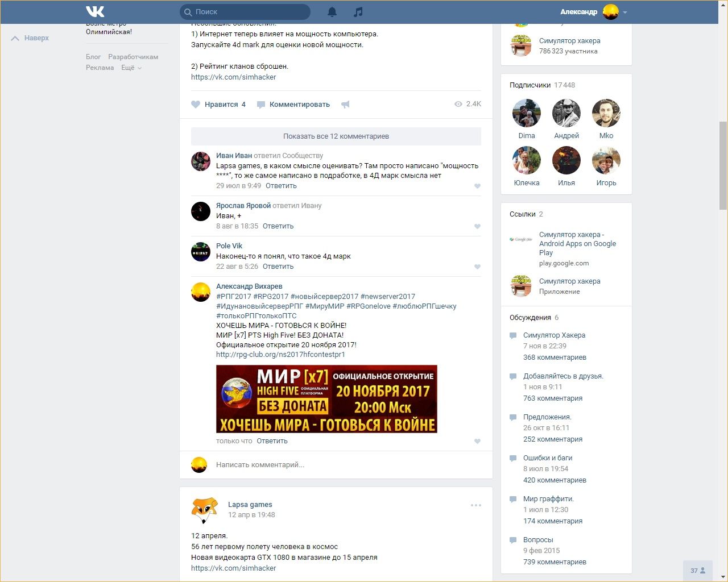The width and height of the screenshot is (728, 582).
Task: Click hashtag #МируМИР
Action: click(325, 306)
